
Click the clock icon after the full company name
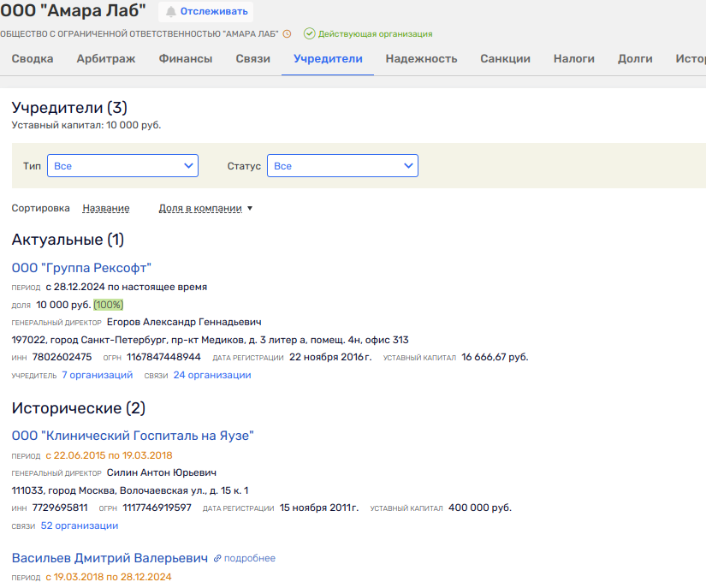(287, 33)
